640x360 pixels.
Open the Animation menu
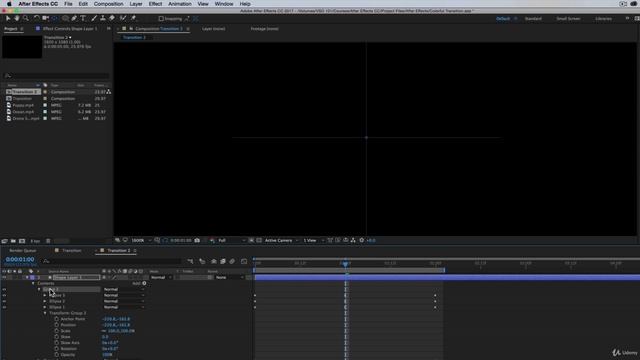coord(180,4)
